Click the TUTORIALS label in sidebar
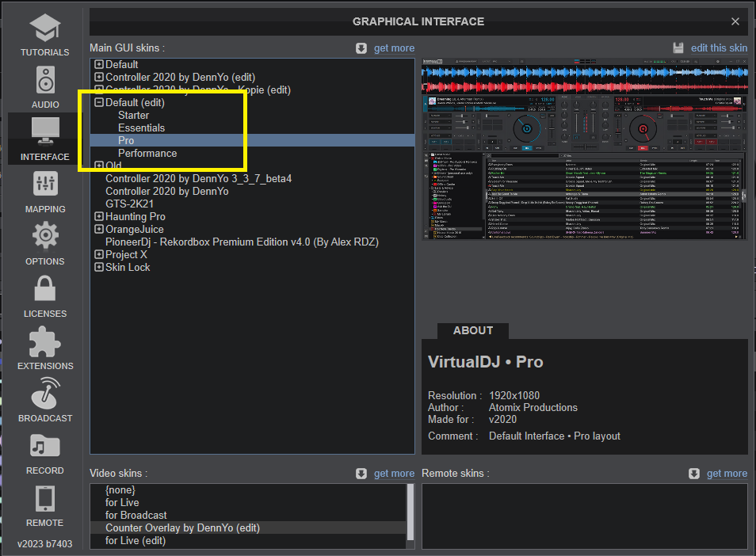Screen dimensions: 756x556 (x=45, y=52)
